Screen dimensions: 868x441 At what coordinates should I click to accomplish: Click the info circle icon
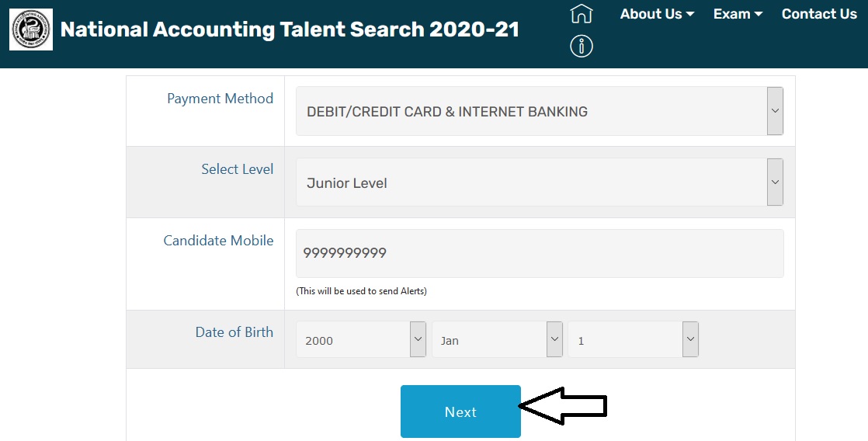[581, 47]
